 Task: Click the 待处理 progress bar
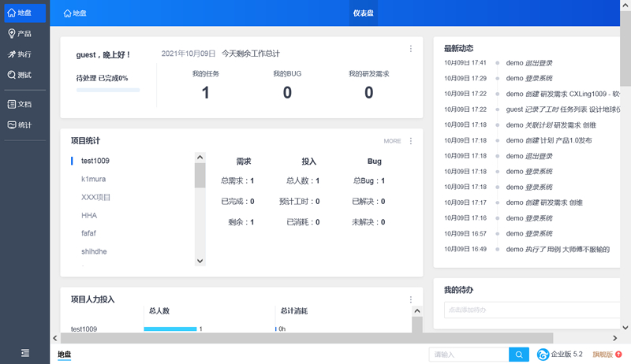[x=108, y=90]
